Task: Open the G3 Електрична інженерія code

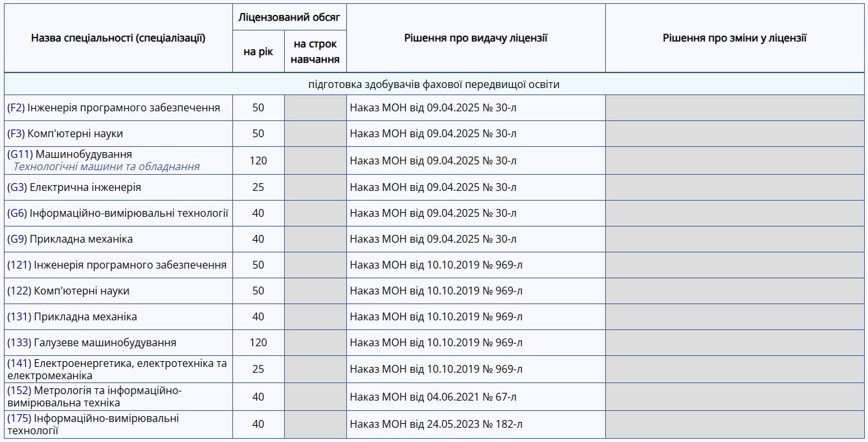Action: 17,187
